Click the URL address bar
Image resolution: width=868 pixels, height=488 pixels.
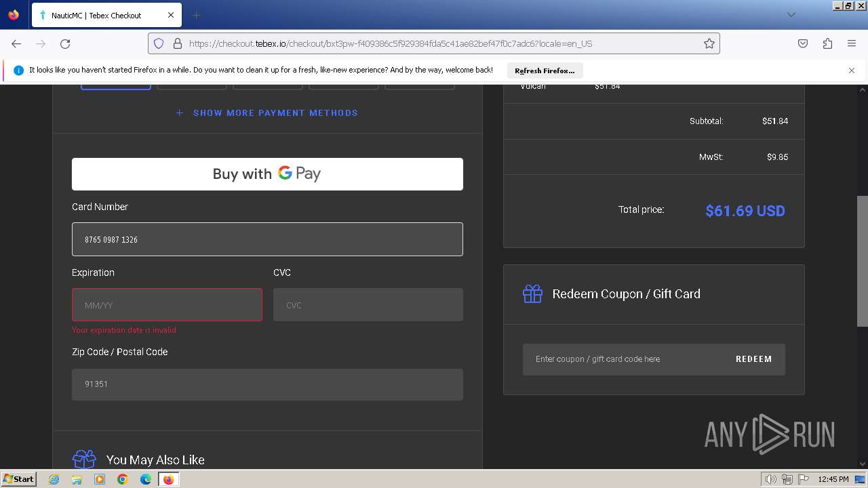tap(434, 43)
